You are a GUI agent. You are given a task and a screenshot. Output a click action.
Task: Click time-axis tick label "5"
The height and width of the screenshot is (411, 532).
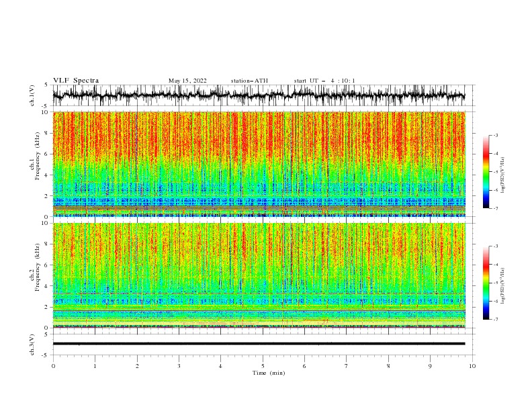[263, 366]
